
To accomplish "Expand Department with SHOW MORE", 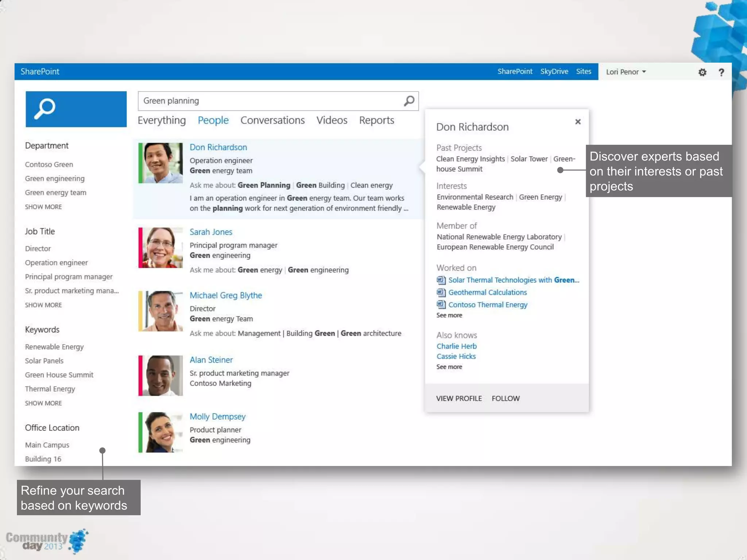I will click(43, 207).
